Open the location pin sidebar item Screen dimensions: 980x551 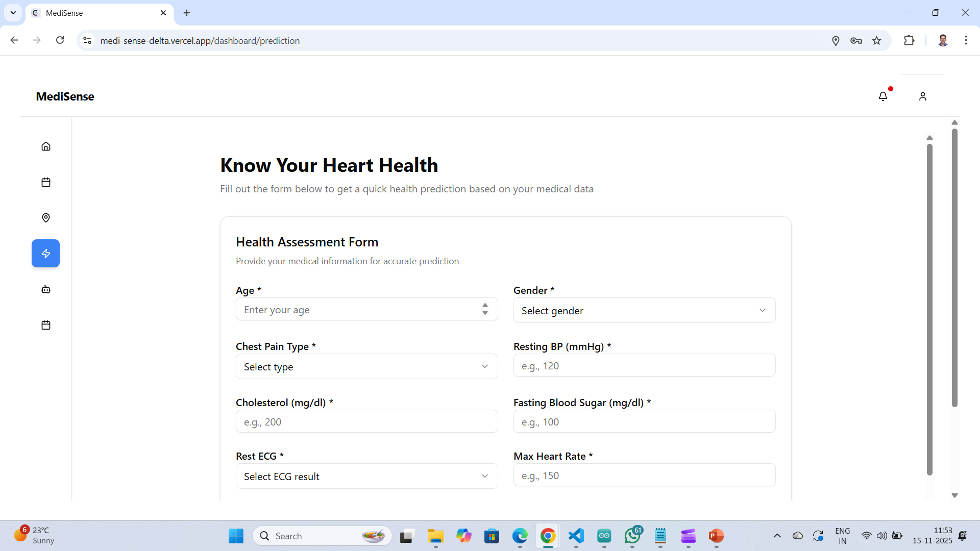(x=45, y=217)
